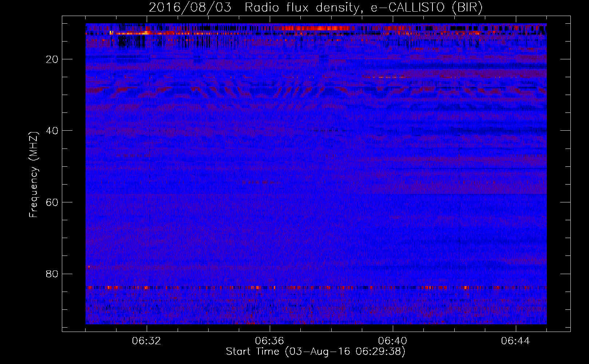This screenshot has height=364, width=589.
Task: Click the 06:40 time tick label
Action: click(x=392, y=341)
